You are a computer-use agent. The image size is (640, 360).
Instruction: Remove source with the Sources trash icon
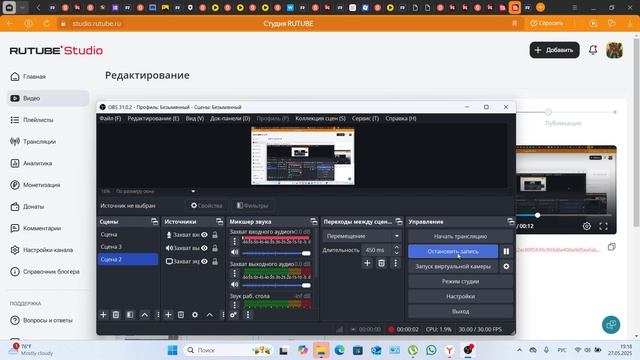(x=181, y=315)
